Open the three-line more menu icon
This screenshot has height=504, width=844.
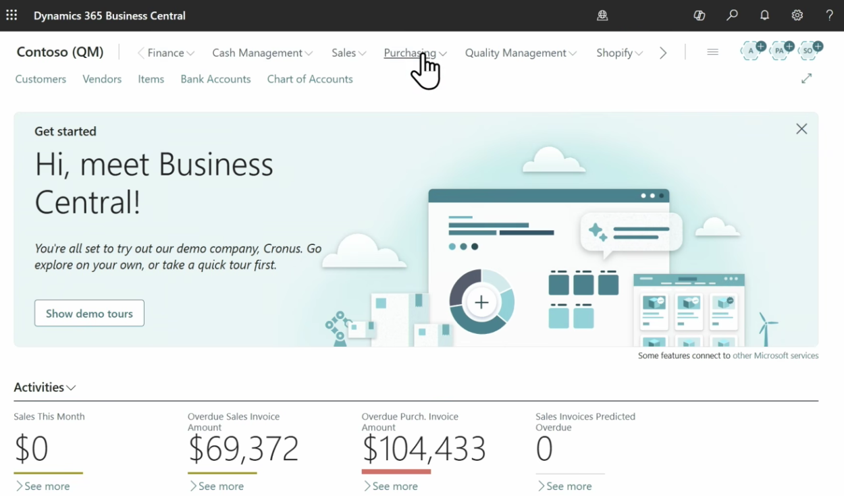pyautogui.click(x=712, y=52)
